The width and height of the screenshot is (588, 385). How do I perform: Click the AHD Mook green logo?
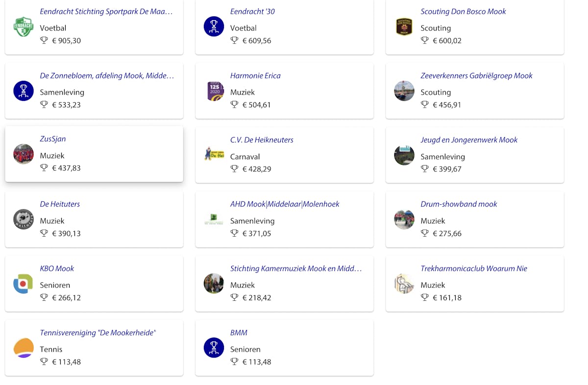click(214, 219)
